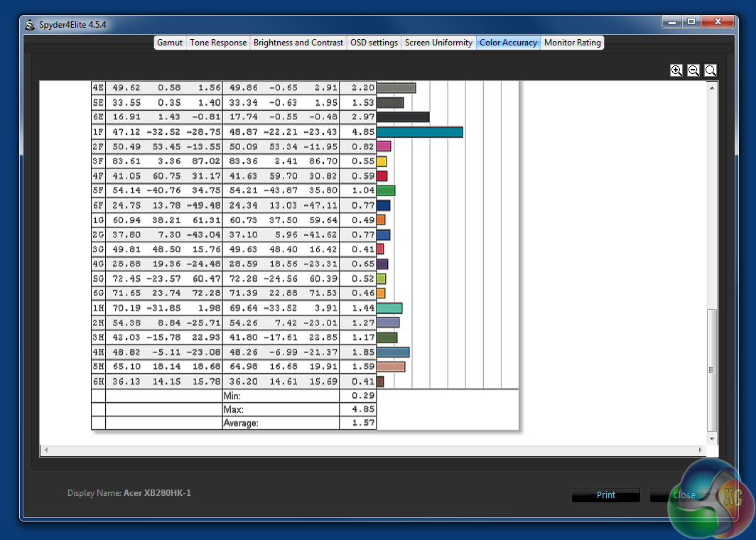Click the Average: label
Image resolution: width=756 pixels, height=540 pixels.
pos(241,423)
